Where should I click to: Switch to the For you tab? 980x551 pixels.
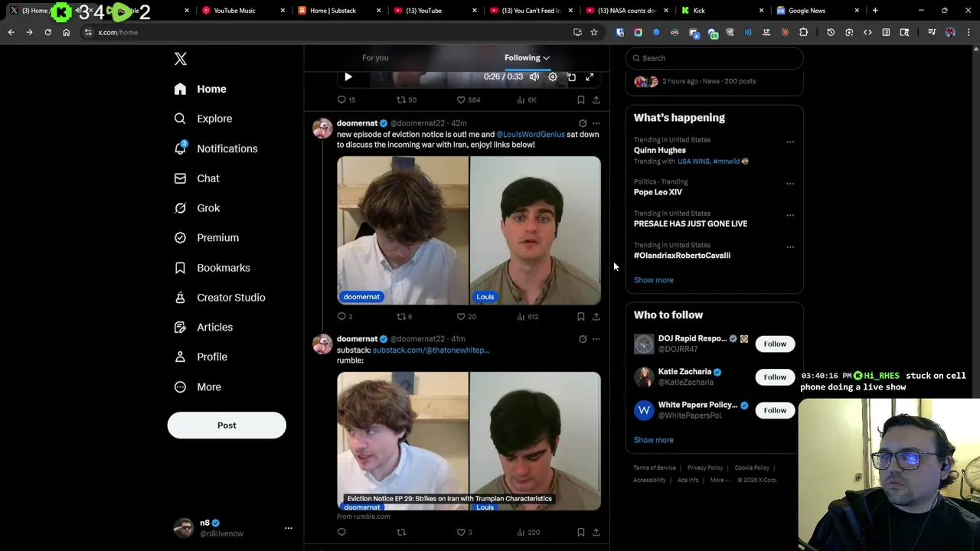[x=375, y=57]
